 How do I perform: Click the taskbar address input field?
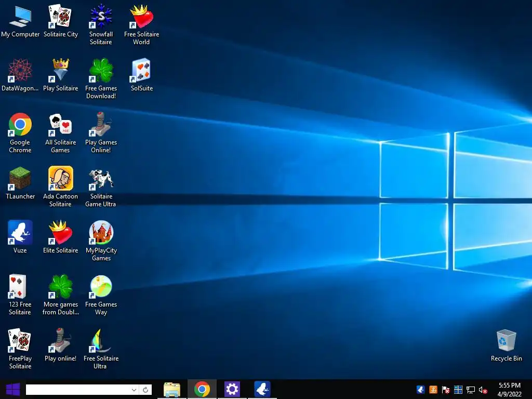point(78,390)
